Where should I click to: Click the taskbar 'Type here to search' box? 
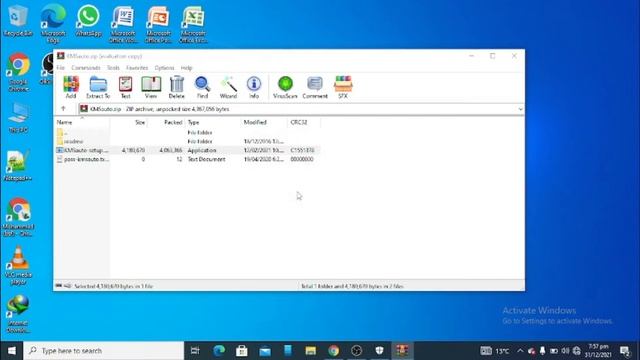click(104, 351)
